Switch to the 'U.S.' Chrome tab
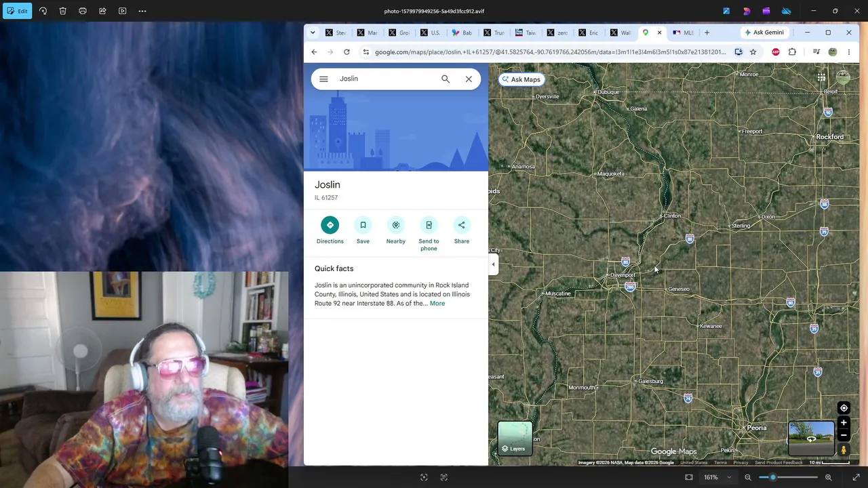 point(430,33)
